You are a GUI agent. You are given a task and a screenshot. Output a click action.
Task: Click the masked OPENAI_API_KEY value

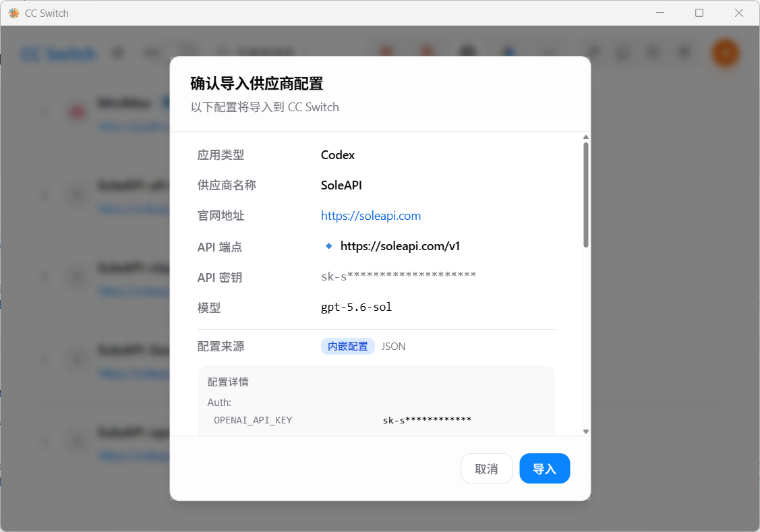[x=427, y=420]
